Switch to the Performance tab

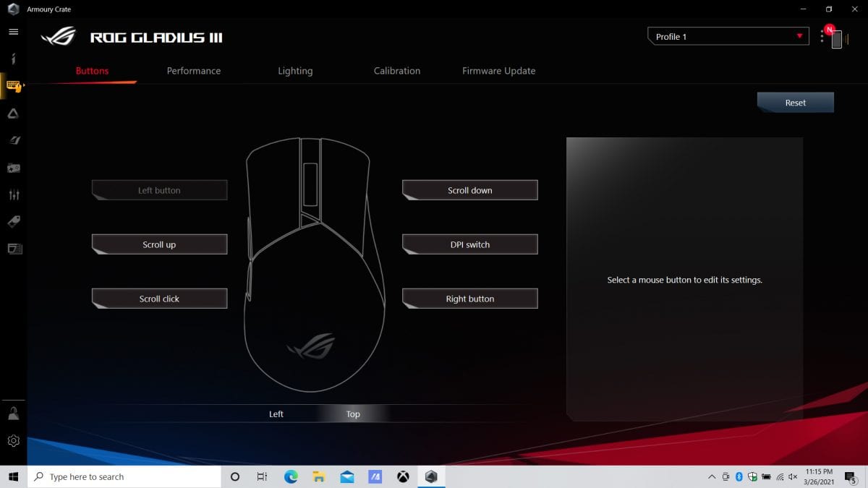coord(194,71)
